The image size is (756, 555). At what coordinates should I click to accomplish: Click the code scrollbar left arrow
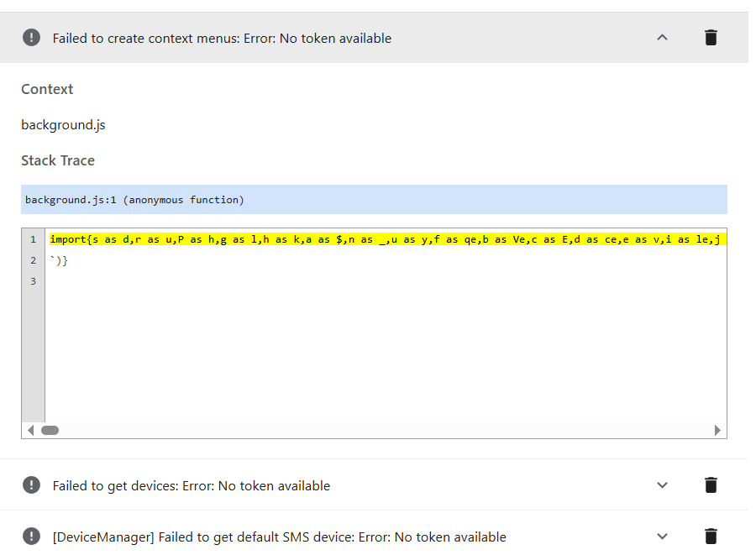31,430
